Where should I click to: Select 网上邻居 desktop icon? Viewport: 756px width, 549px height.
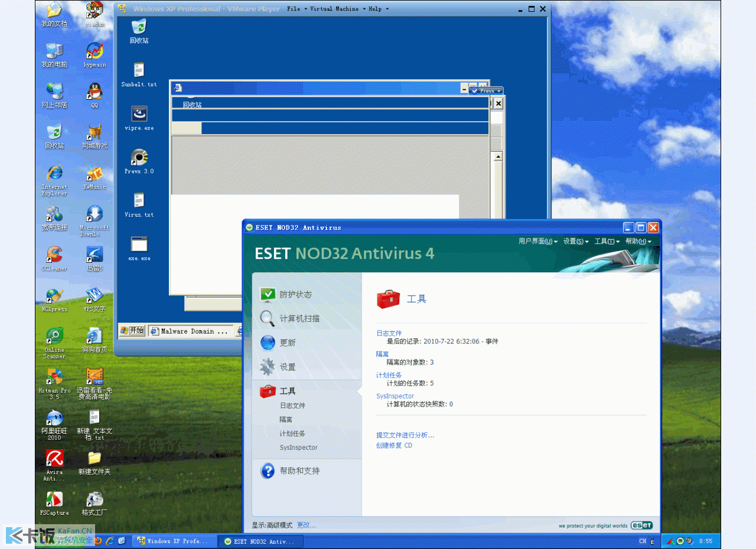[x=54, y=96]
